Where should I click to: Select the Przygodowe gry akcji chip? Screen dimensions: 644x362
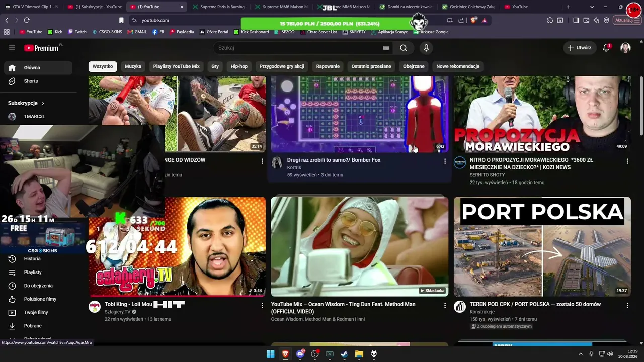pos(282,66)
